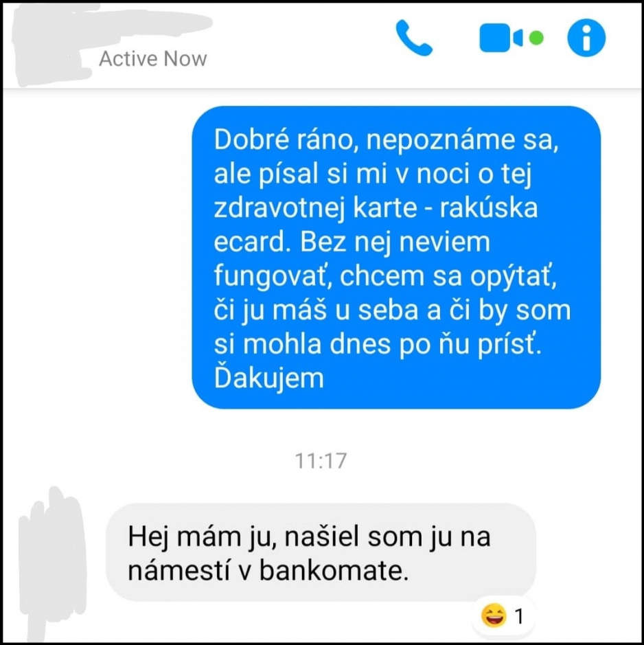The width and height of the screenshot is (644, 645).
Task: Click the word "rakúska" in the message
Action: click(x=489, y=207)
